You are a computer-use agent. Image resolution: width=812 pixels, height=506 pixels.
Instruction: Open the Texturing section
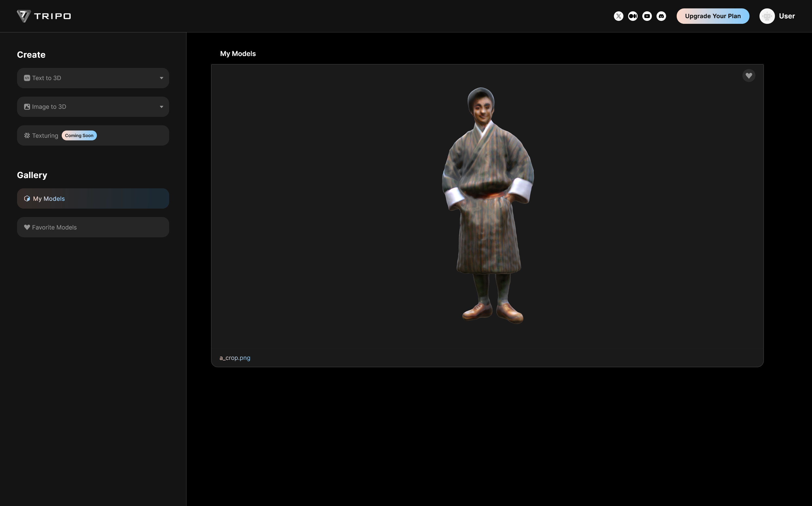[x=93, y=136]
